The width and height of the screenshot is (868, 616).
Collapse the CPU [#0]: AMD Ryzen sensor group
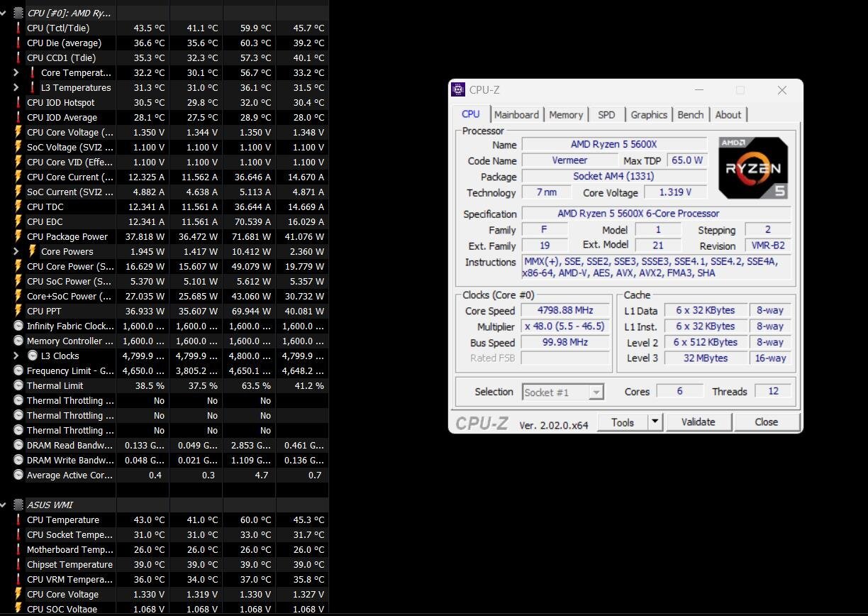pyautogui.click(x=4, y=13)
